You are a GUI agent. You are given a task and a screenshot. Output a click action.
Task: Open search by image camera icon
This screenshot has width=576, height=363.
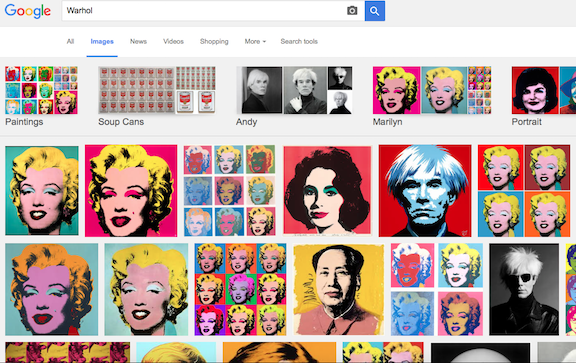pyautogui.click(x=352, y=11)
